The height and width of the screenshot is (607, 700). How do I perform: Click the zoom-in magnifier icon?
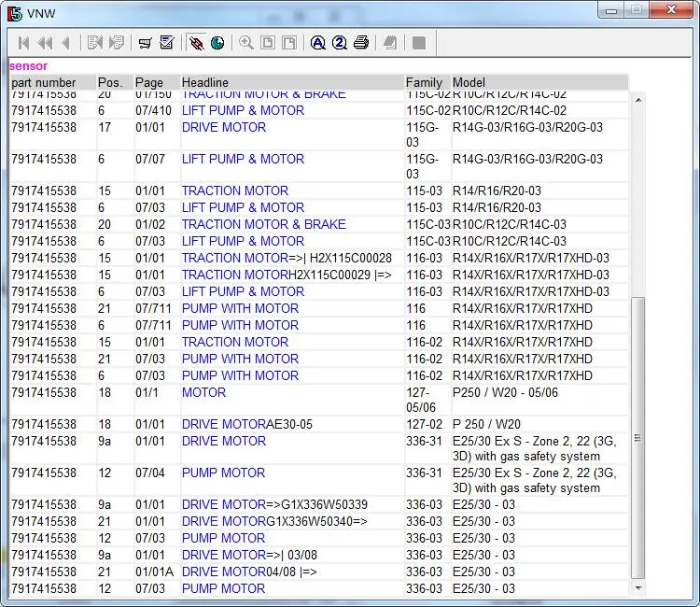pos(246,43)
